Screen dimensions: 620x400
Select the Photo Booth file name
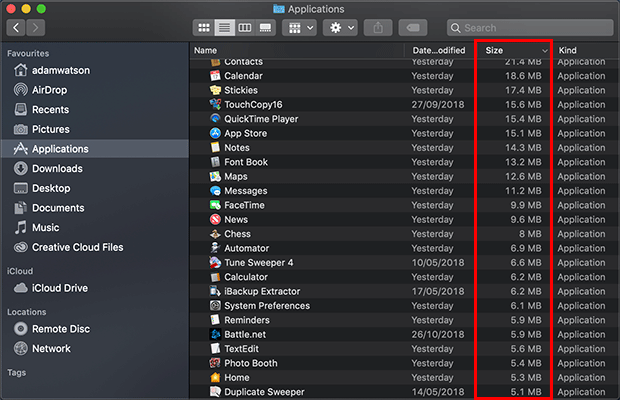tap(251, 363)
